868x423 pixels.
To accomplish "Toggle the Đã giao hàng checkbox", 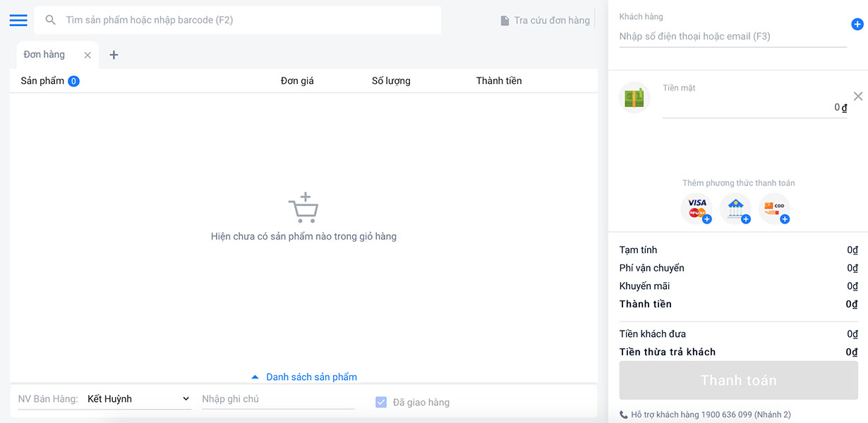I will [x=381, y=403].
